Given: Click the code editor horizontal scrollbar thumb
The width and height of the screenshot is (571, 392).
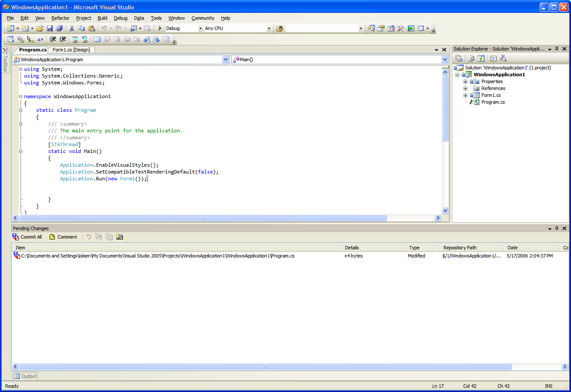Looking at the screenshot, I should click(x=203, y=218).
